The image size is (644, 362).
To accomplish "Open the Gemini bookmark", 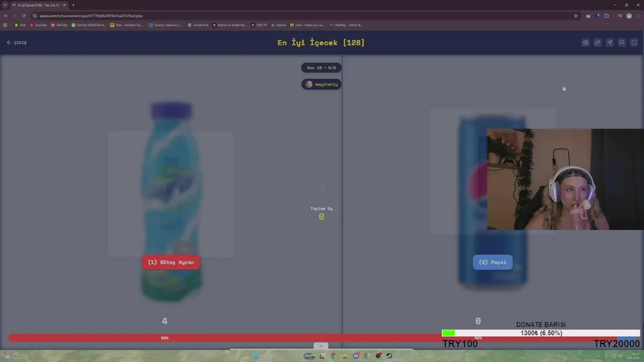I will coord(278,25).
